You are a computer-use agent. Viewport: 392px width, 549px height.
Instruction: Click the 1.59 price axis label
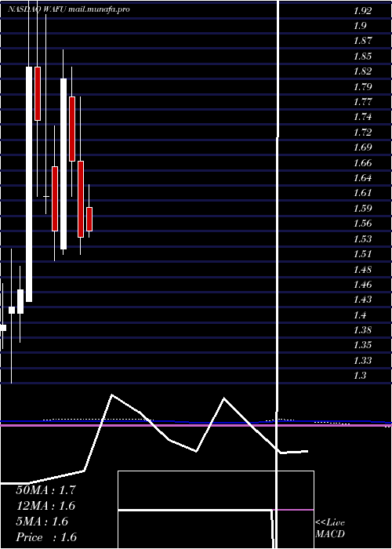tap(362, 209)
